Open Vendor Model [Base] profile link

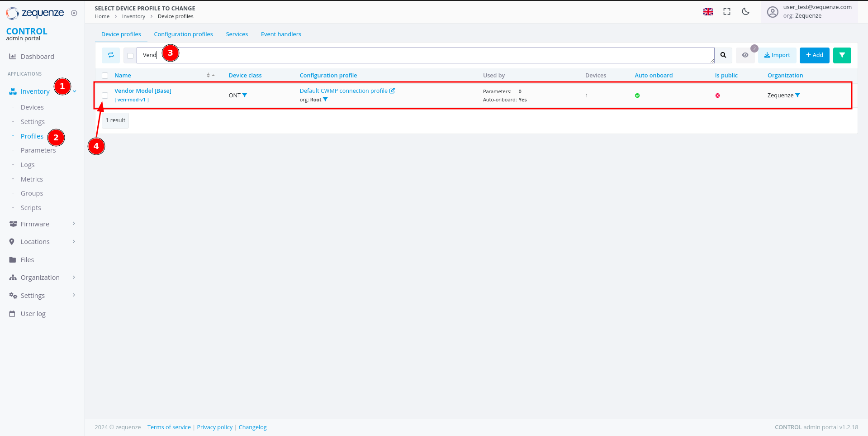point(143,91)
